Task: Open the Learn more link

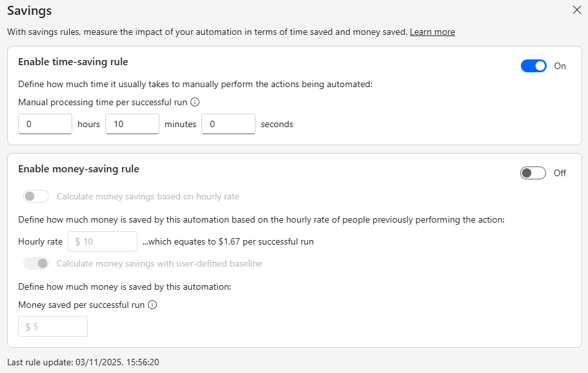Action: (x=432, y=32)
